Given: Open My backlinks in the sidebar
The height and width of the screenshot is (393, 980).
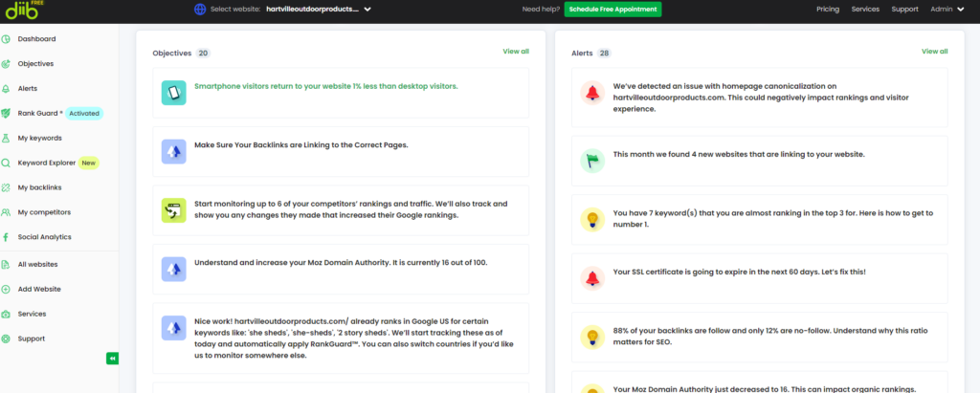Looking at the screenshot, I should [39, 187].
